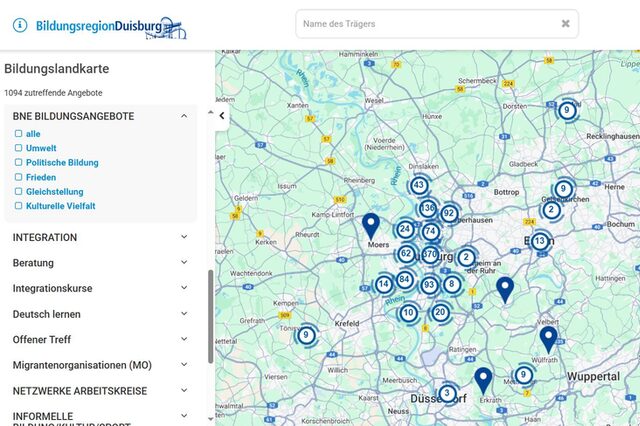Click the 'Bildungslandkarte' heading
This screenshot has width=640, height=426.
(x=57, y=69)
